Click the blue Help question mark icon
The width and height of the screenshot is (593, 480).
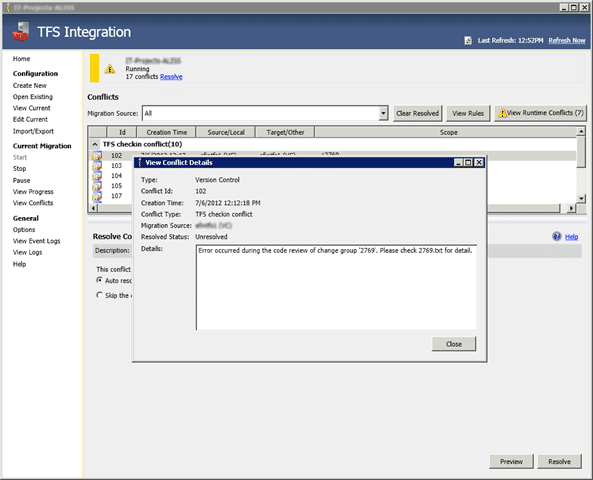point(557,236)
